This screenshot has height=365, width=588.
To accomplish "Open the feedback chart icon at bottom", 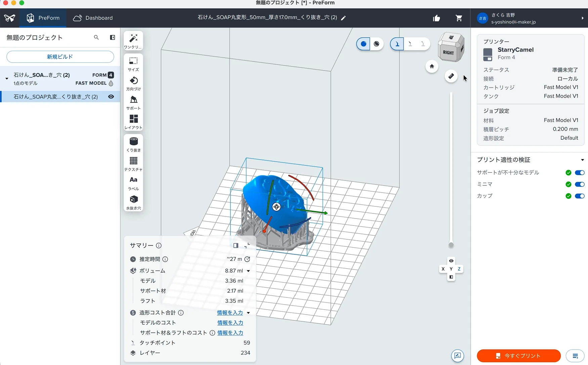I will point(458,356).
